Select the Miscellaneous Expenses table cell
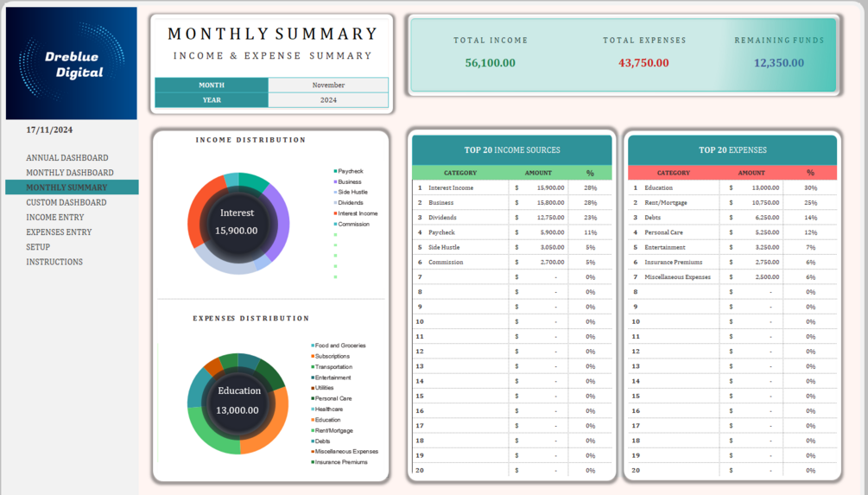868x495 pixels. [x=681, y=277]
